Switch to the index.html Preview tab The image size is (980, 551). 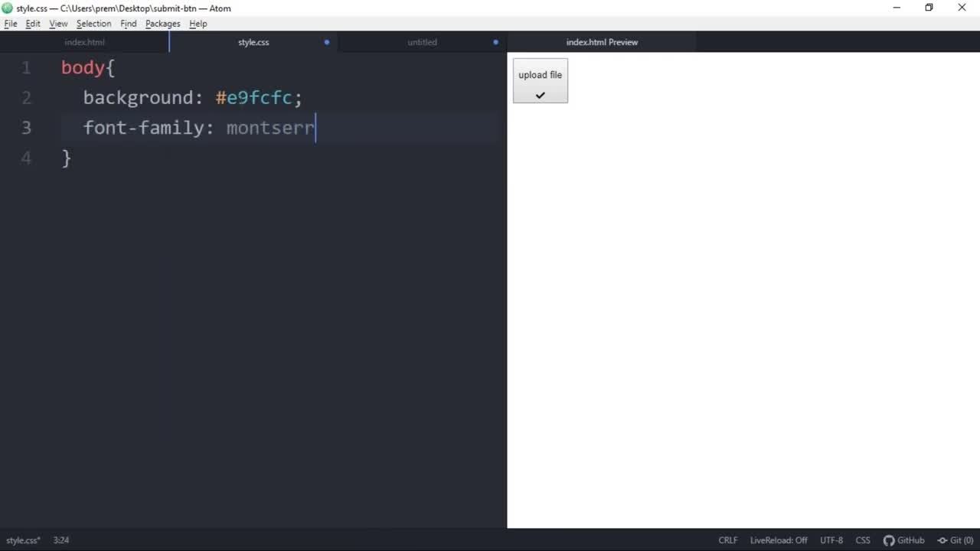click(602, 42)
